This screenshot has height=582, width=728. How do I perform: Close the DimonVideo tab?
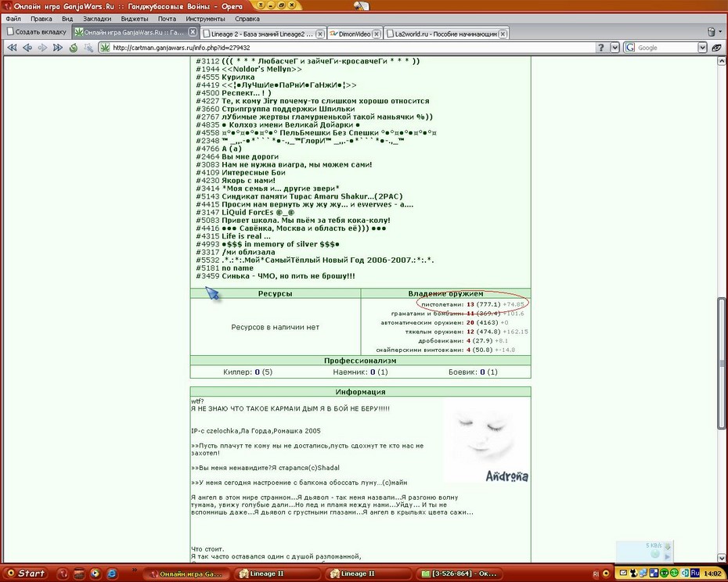(377, 34)
